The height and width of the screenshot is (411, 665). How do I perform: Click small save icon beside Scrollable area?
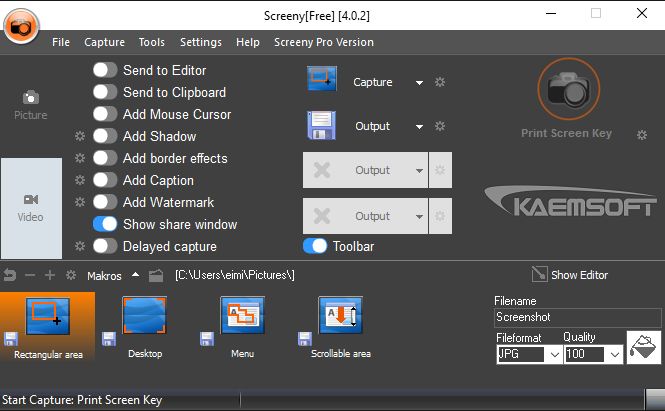click(x=305, y=339)
